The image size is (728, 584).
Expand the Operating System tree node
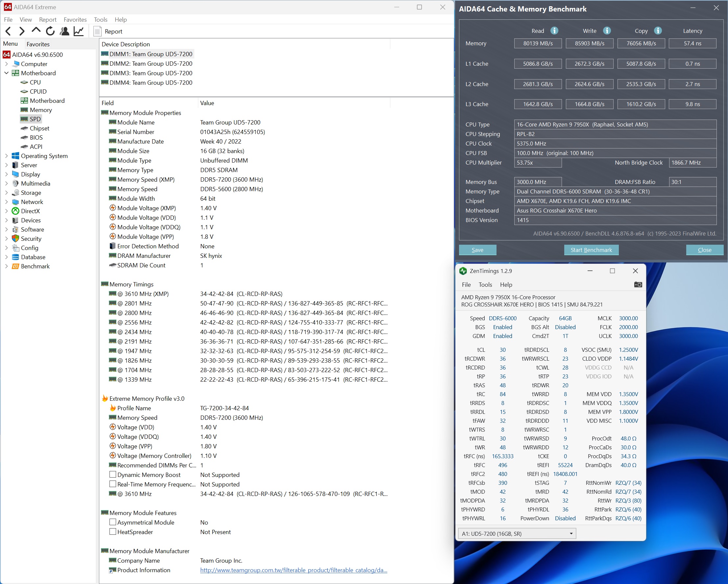[7, 156]
